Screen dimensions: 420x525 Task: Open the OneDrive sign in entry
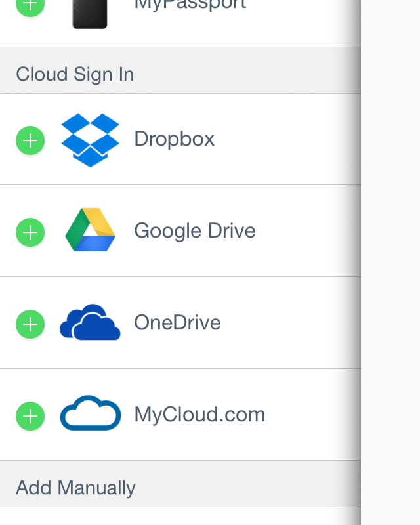[x=180, y=323]
